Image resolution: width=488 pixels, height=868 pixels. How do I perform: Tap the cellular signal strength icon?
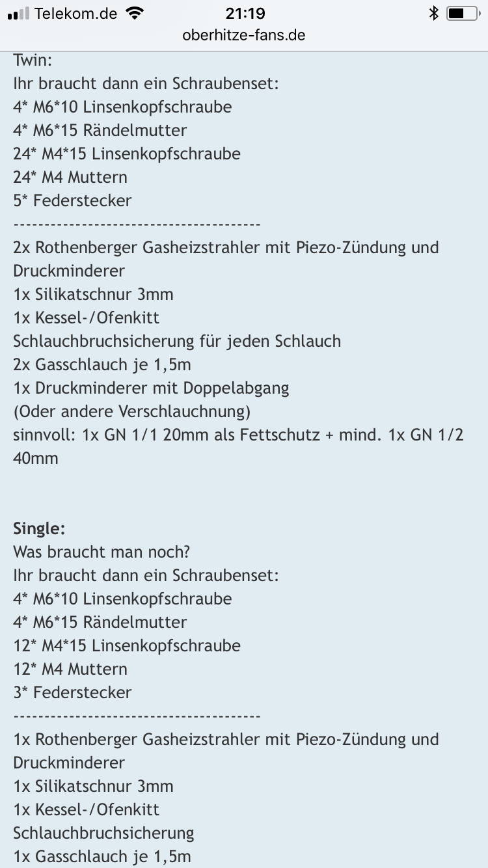pos(18,14)
